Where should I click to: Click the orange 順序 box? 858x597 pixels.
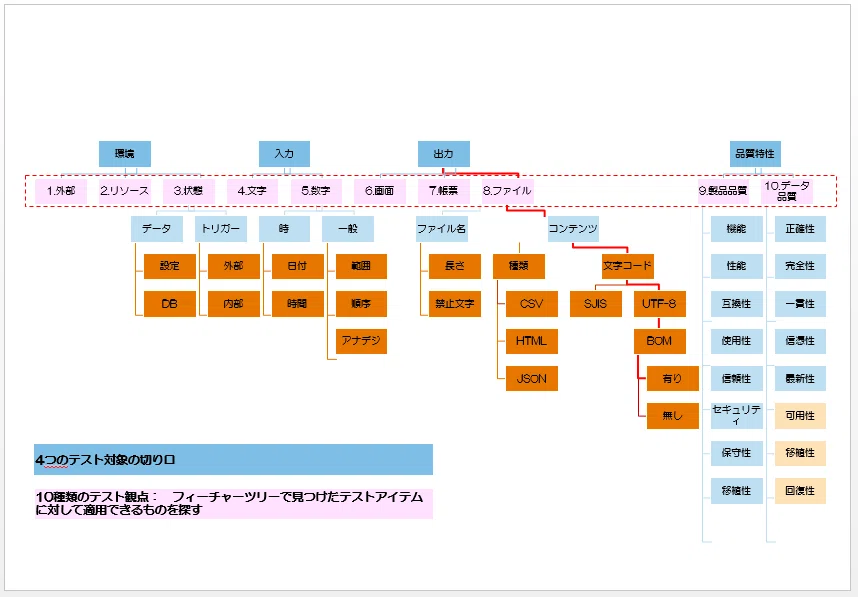361,304
